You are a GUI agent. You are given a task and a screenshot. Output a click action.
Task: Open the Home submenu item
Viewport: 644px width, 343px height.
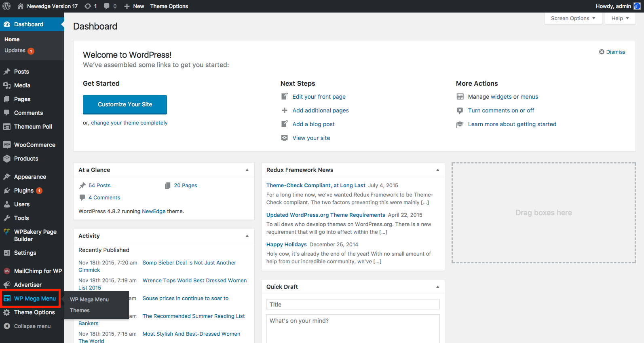[12, 39]
